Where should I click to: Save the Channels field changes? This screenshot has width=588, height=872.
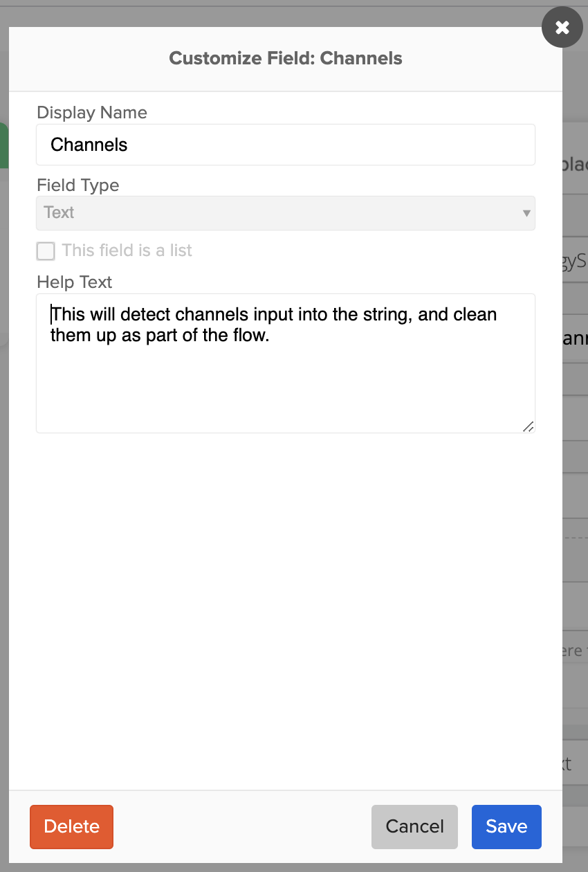pos(506,826)
